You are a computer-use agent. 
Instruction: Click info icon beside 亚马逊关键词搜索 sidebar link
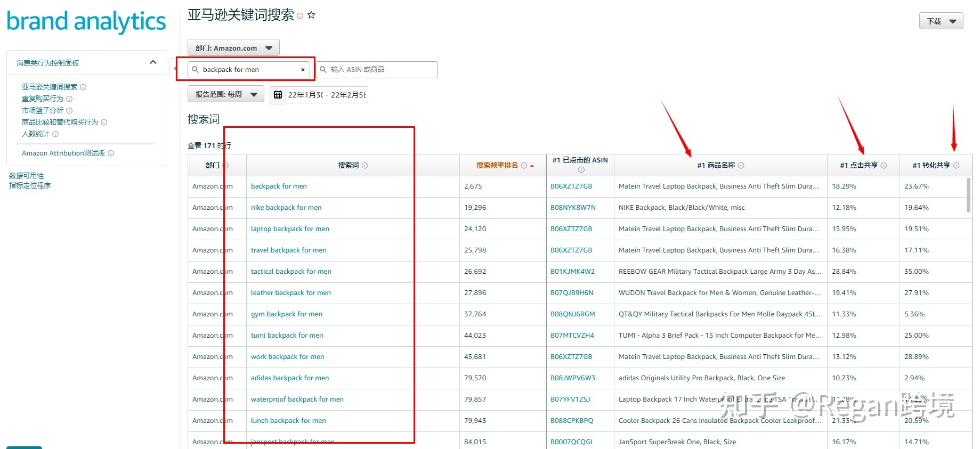coord(83,87)
